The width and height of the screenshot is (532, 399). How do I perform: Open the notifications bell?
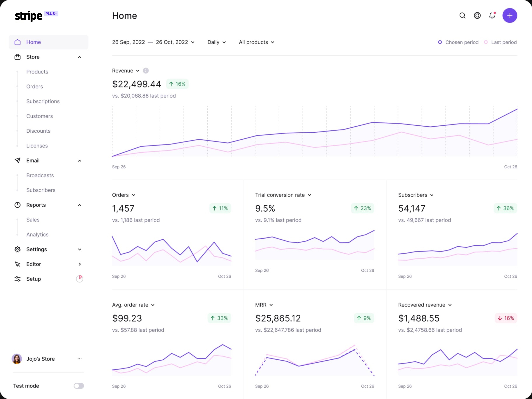pyautogui.click(x=492, y=15)
